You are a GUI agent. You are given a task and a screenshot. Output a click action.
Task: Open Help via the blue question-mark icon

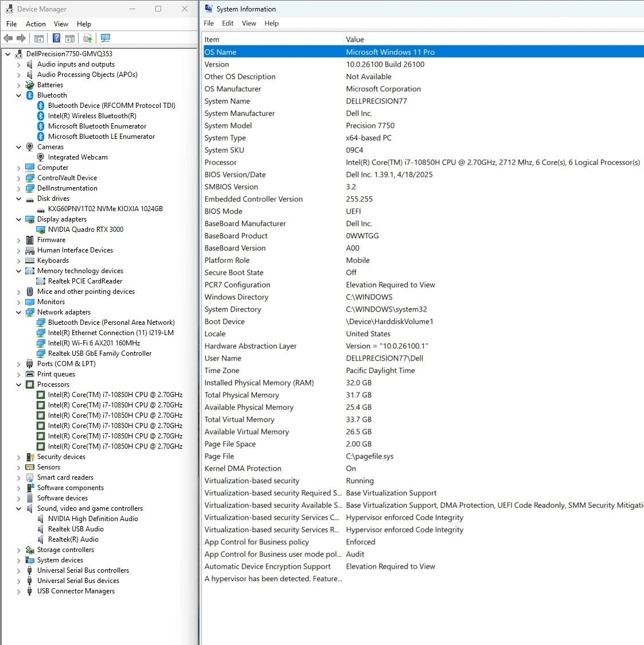(57, 38)
